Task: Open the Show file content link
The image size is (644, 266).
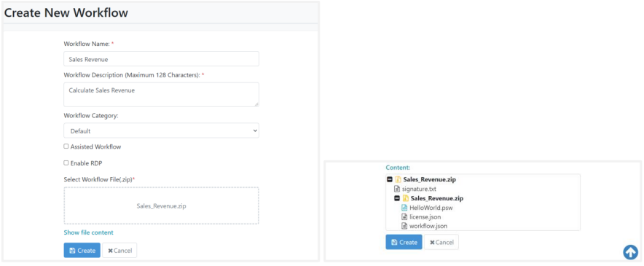Action: click(88, 232)
